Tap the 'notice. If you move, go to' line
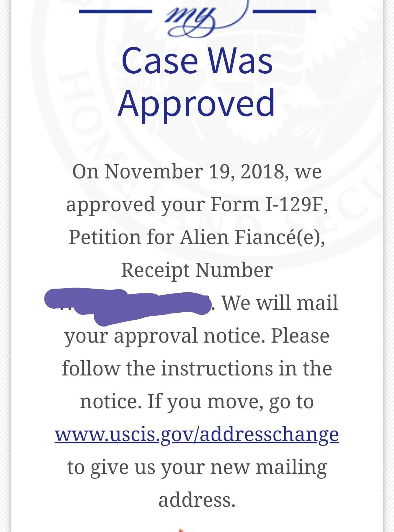Viewport: 394px width, 532px height. [197, 401]
